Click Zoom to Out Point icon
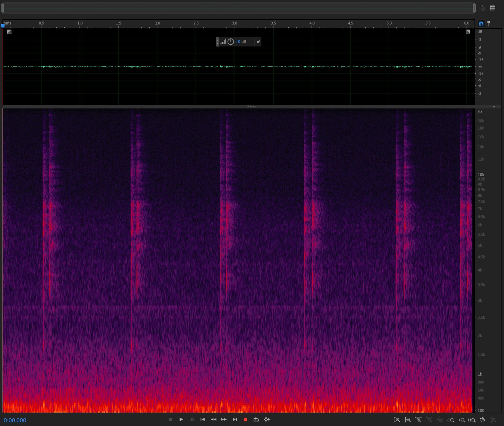Image resolution: width=504 pixels, height=426 pixels. point(461,420)
